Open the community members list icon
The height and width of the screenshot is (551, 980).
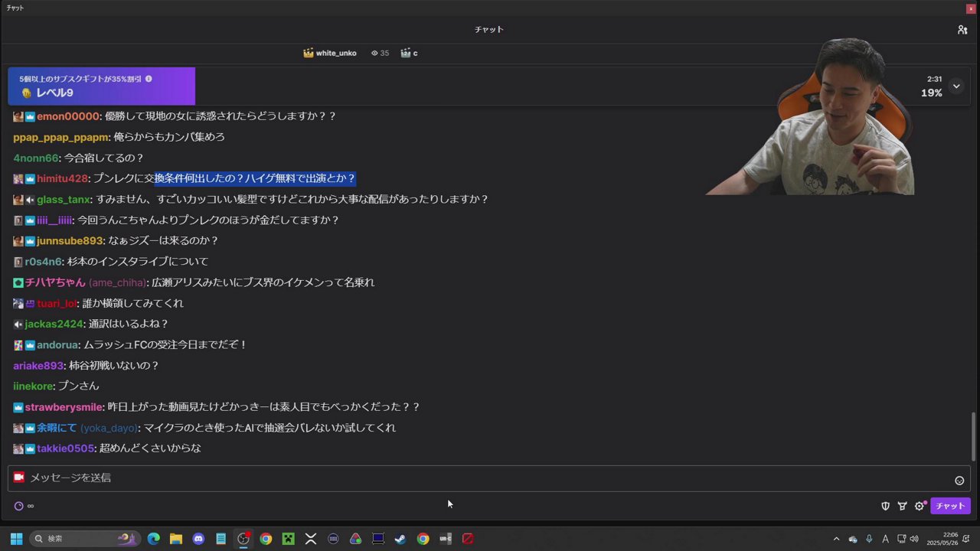click(x=962, y=30)
